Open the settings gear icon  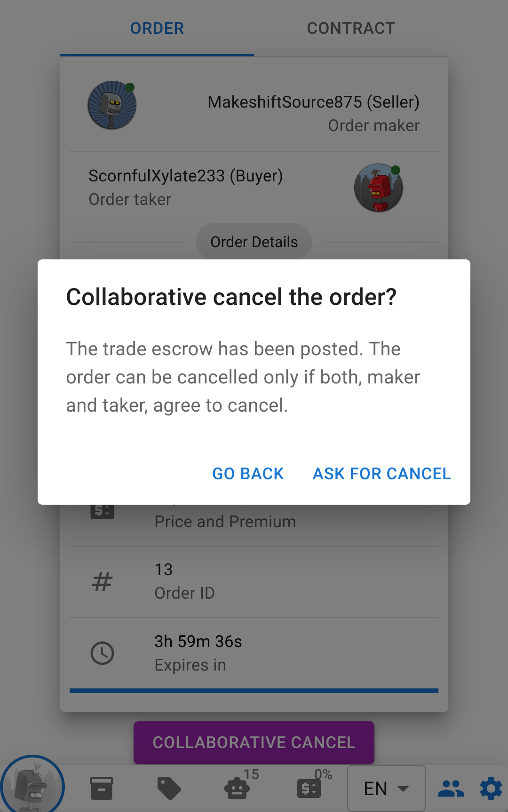(491, 789)
